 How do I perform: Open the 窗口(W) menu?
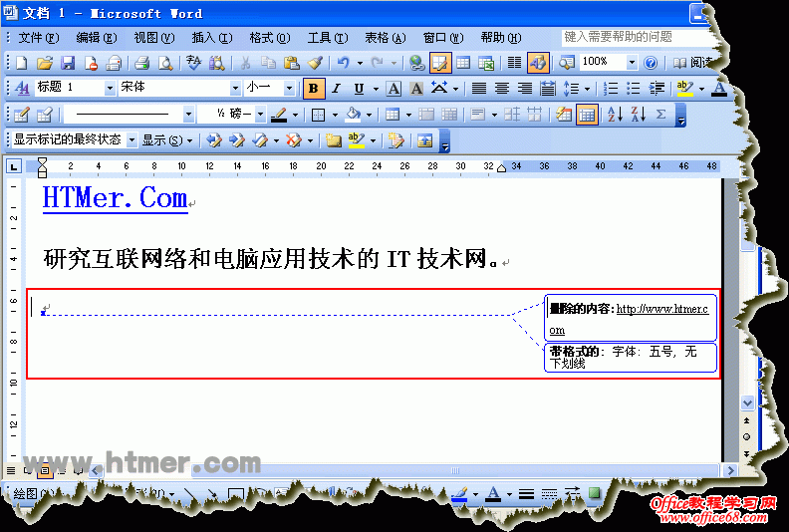coord(442,38)
